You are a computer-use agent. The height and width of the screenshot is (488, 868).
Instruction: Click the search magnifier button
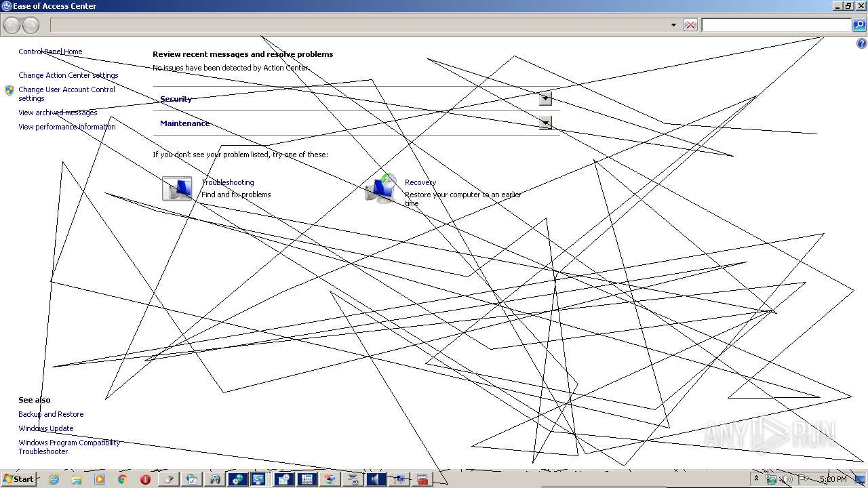[x=859, y=25]
